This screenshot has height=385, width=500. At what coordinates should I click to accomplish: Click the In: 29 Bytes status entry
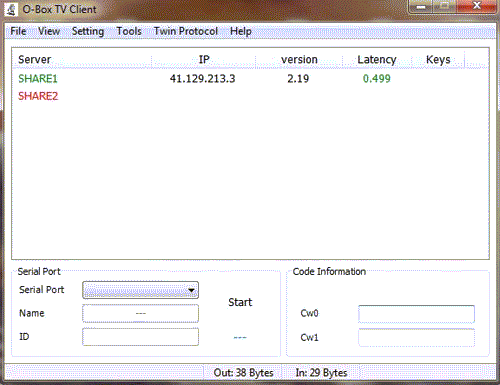point(321,373)
